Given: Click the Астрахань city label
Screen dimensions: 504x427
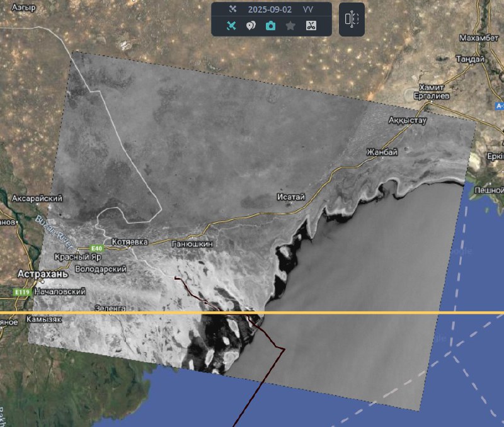Looking at the screenshot, I should click(42, 275).
